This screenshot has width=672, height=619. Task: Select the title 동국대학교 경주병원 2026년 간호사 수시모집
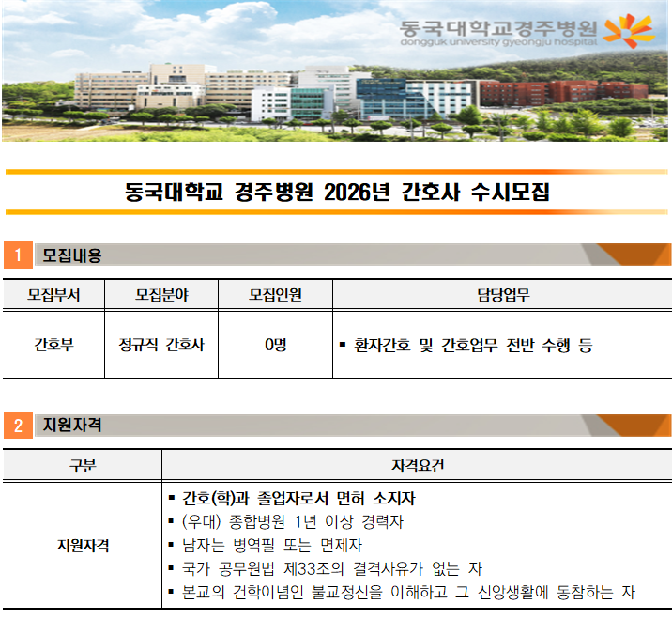(x=337, y=192)
